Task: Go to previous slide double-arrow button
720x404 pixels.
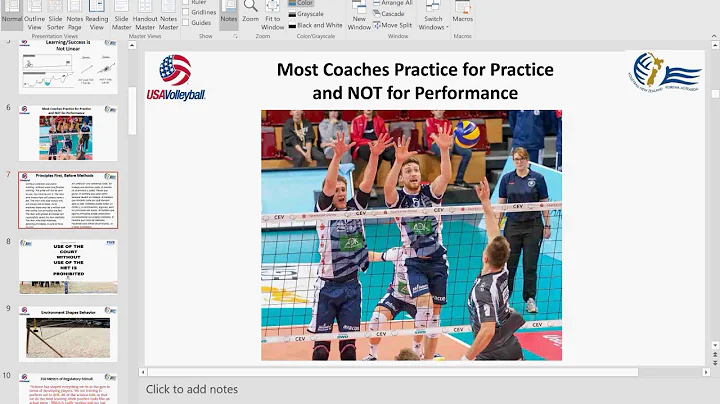Action: tap(715, 355)
